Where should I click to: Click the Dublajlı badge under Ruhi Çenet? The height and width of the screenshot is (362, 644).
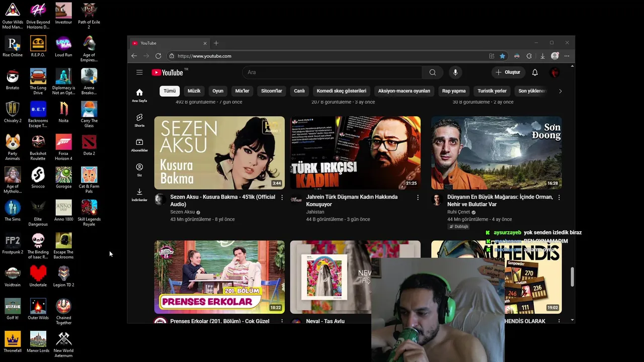coord(459,227)
